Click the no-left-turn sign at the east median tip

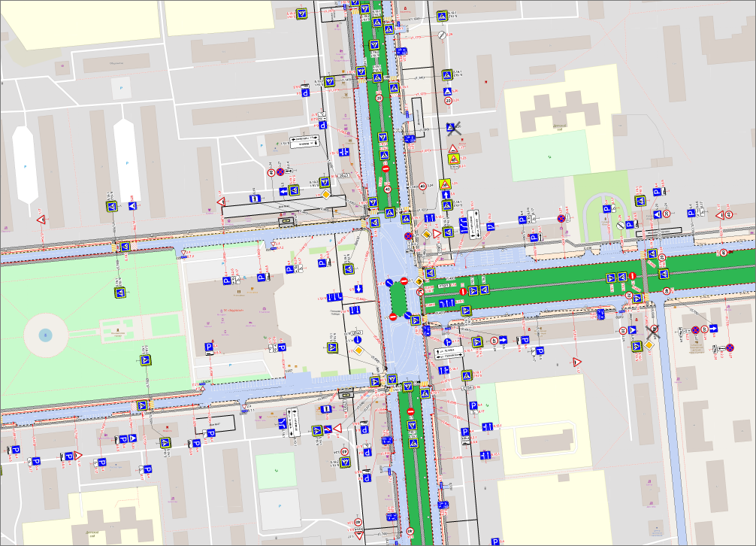click(420, 292)
